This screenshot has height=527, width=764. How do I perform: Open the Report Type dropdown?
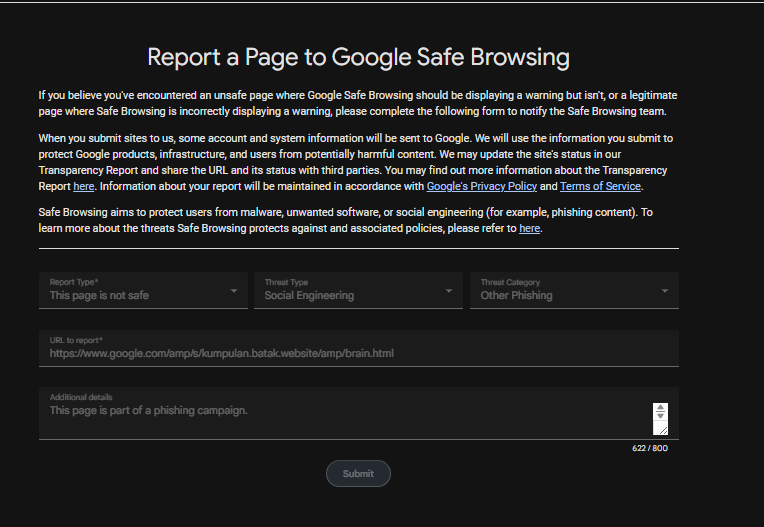143,290
